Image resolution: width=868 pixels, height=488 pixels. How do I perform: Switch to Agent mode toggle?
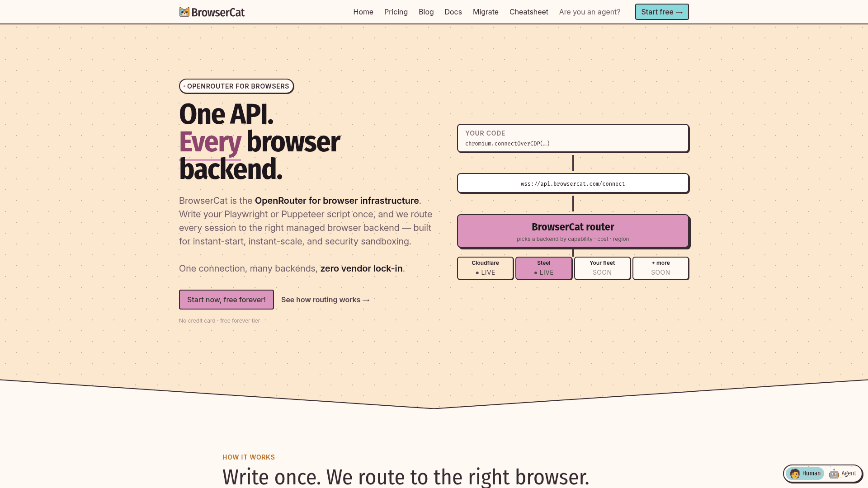click(x=843, y=474)
